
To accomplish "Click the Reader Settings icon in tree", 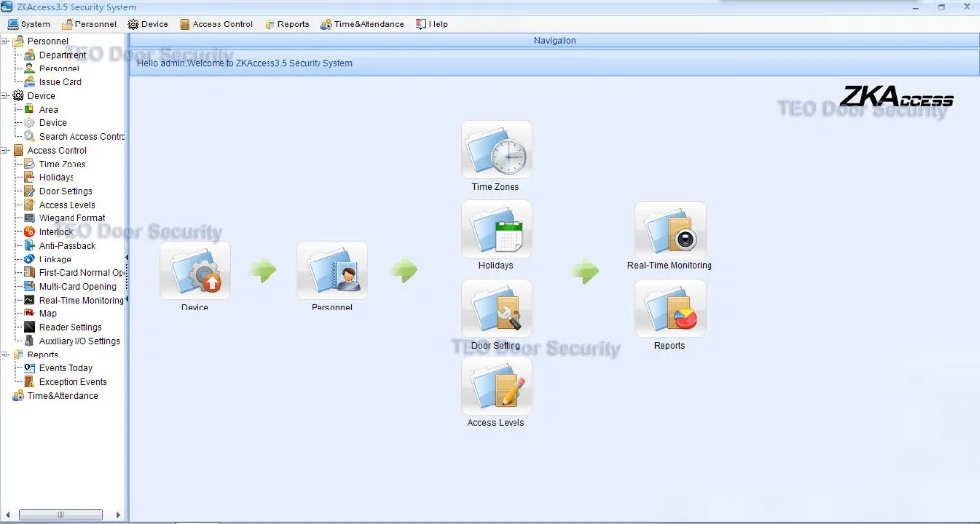I will coord(29,327).
